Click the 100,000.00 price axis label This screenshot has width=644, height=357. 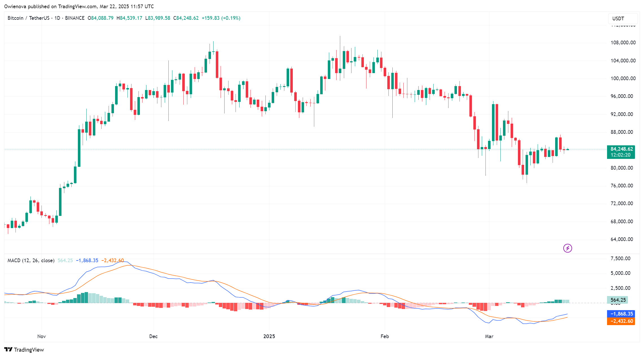point(623,78)
